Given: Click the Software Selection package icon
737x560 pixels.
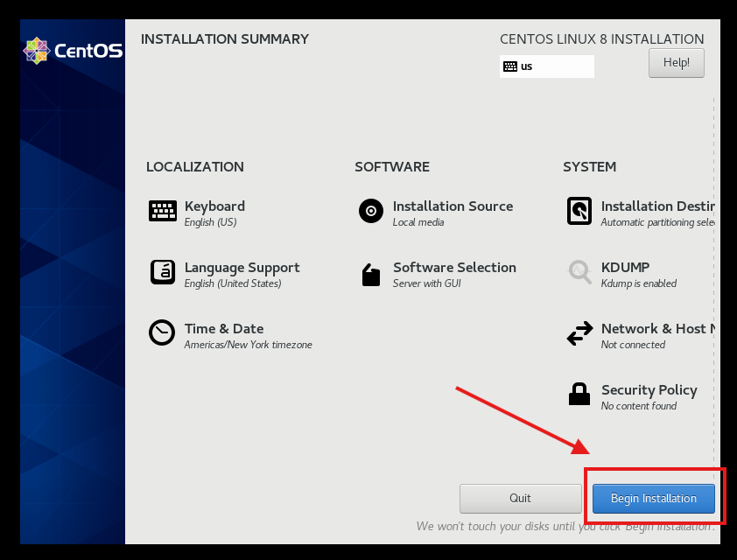Looking at the screenshot, I should click(371, 275).
